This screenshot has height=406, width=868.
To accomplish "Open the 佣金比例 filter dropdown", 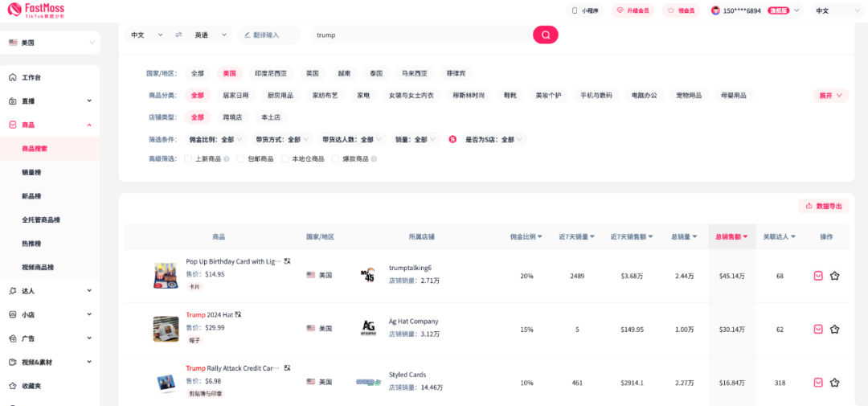I will 216,140.
